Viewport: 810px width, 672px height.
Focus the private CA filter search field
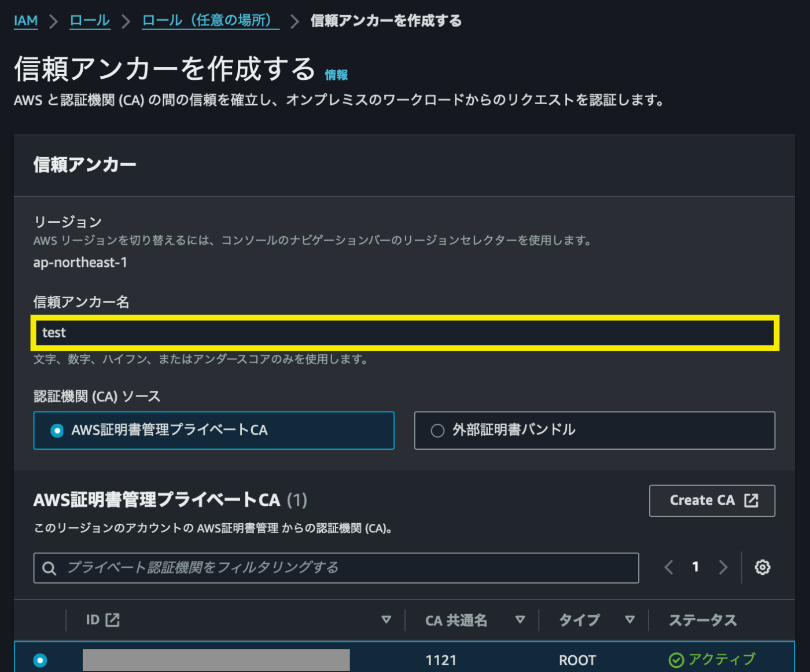(x=336, y=568)
